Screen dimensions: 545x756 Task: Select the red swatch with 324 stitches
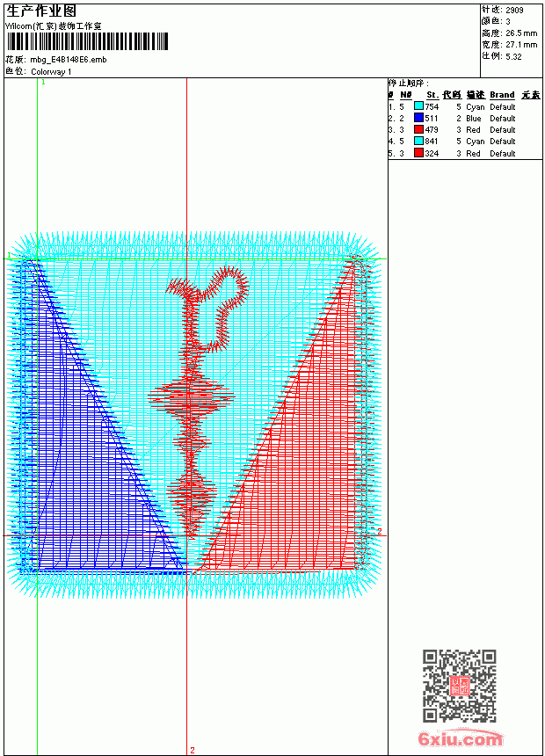click(x=418, y=153)
